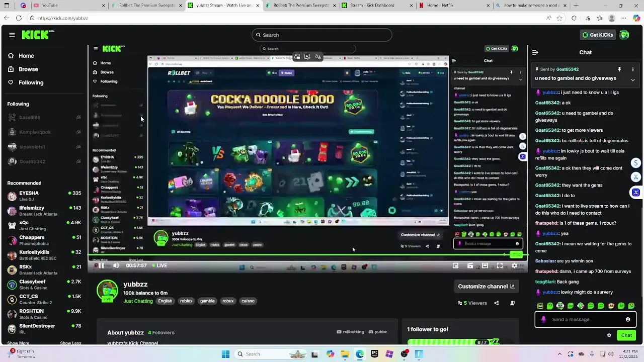Open Microsoft Edge from the taskbar
This screenshot has height=362, width=644.
click(360, 354)
